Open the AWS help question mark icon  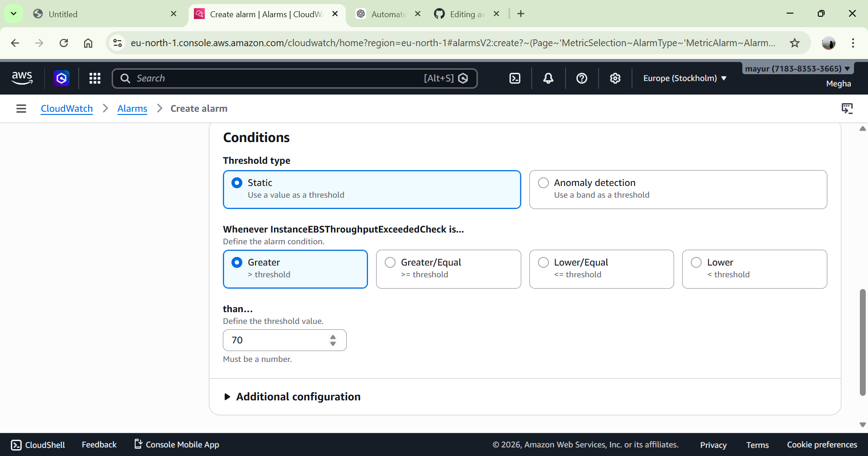coord(581,78)
